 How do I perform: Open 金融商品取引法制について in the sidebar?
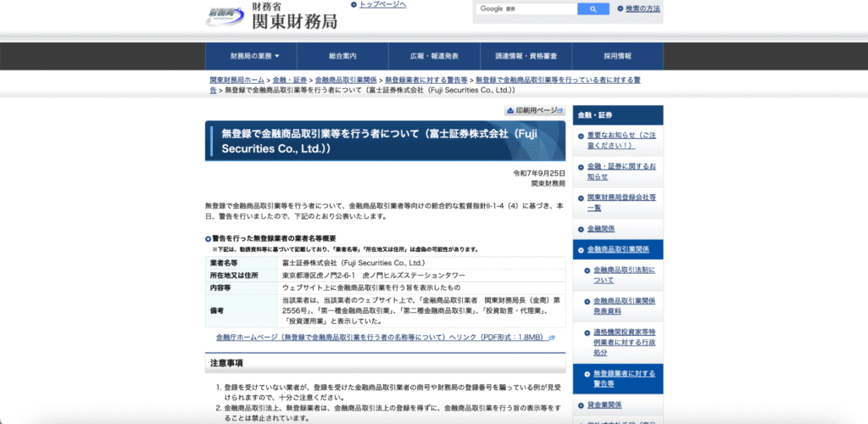coord(624,275)
